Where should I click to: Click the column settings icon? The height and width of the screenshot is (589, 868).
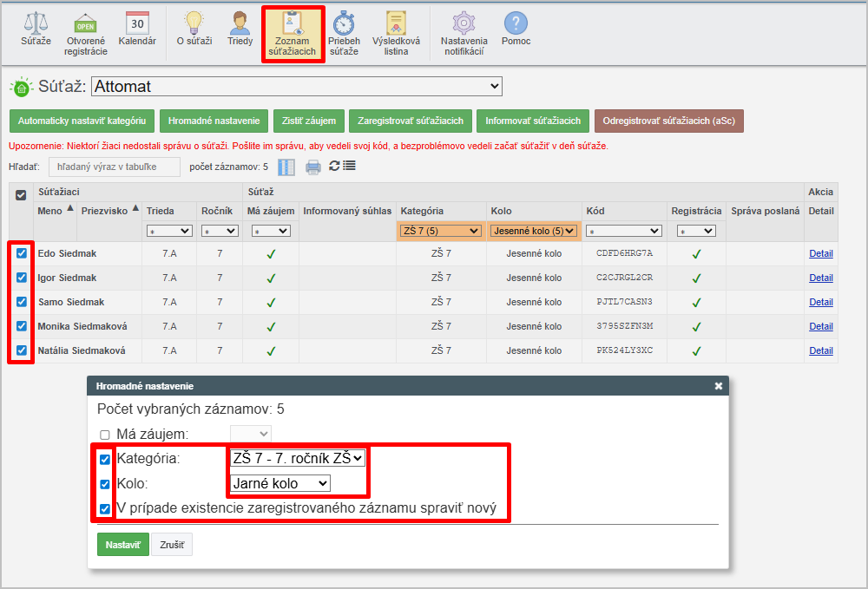tap(286, 167)
